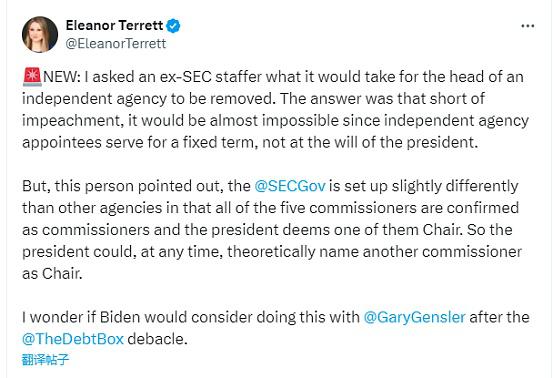This screenshot has height=378, width=554.
Task: Click the paragraph about five commissioners
Action: (x=272, y=230)
